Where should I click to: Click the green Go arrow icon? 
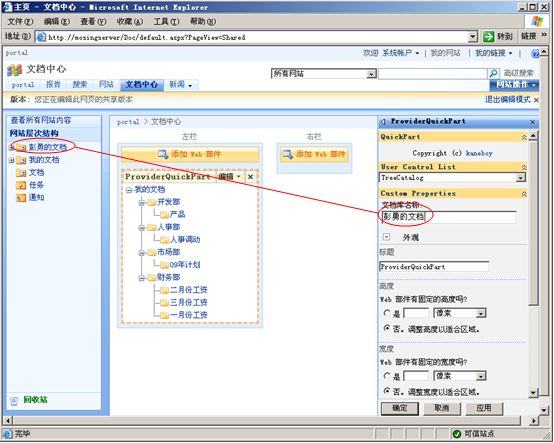489,36
